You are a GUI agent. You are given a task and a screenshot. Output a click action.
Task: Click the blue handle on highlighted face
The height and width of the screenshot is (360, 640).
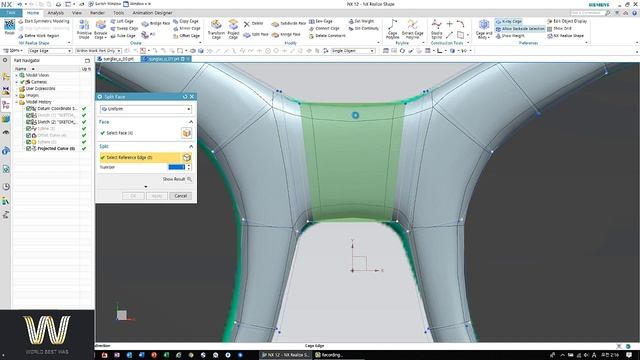[x=355, y=116]
